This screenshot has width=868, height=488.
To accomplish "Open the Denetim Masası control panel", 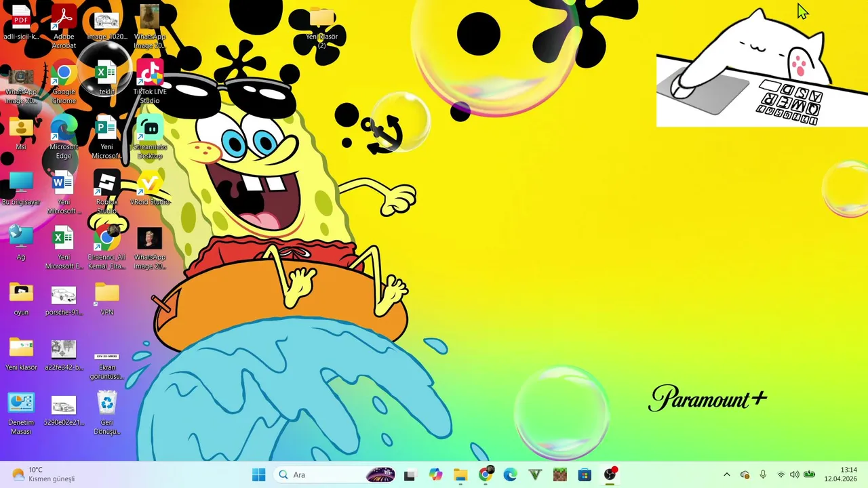I will pyautogui.click(x=21, y=413).
